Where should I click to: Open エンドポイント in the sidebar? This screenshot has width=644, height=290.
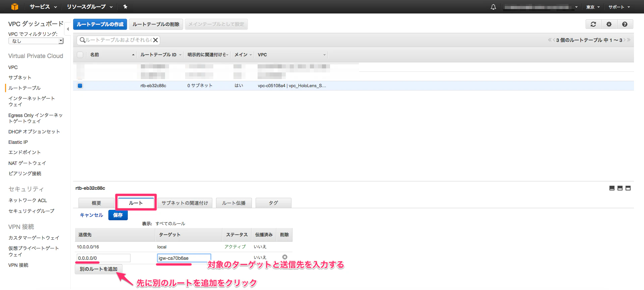pos(24,152)
